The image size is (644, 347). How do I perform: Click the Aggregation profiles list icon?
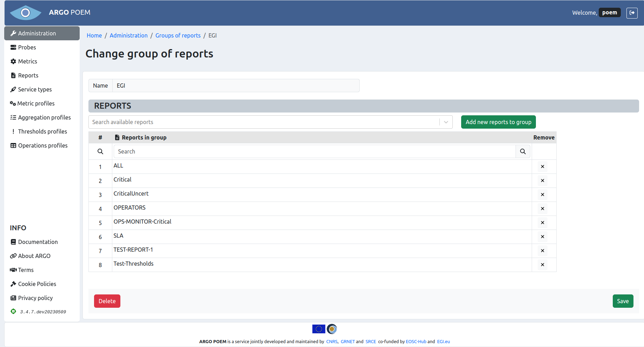point(13,117)
